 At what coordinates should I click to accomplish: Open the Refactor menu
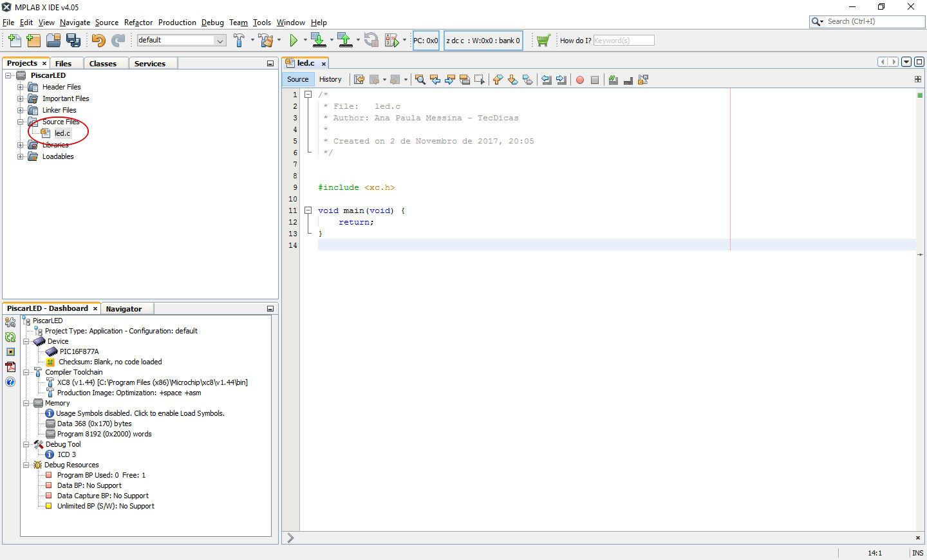(138, 23)
